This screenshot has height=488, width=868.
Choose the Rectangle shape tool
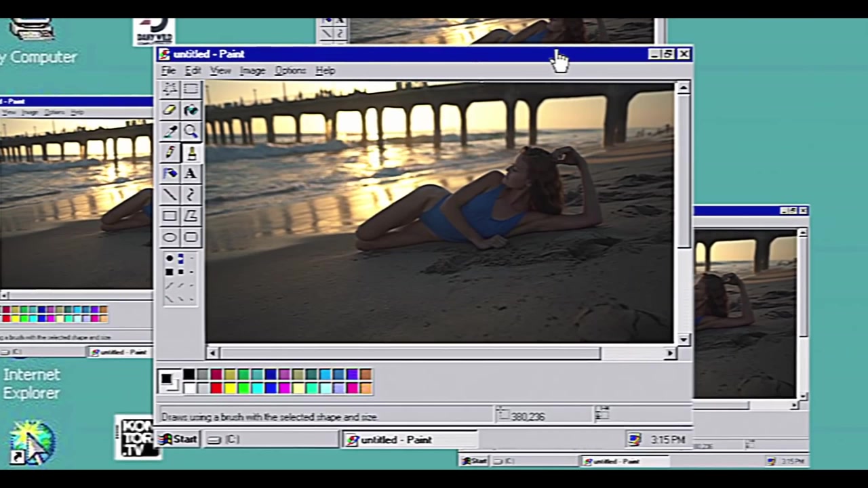[170, 216]
